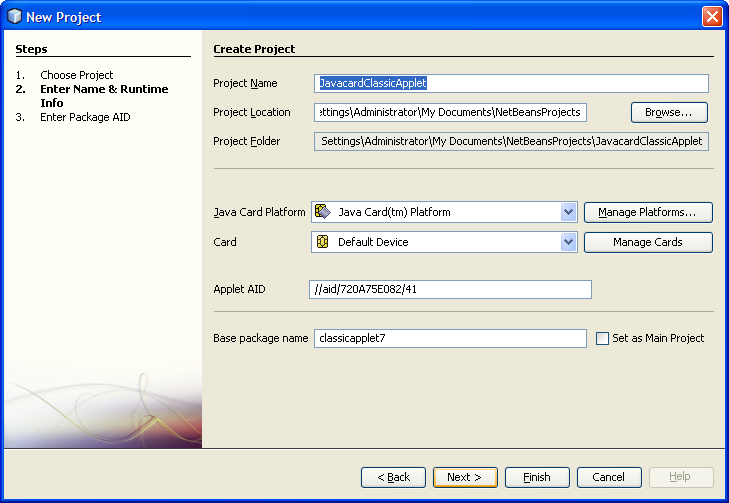
Task: Expand the Java Card Platform dropdown arrow
Action: [568, 212]
